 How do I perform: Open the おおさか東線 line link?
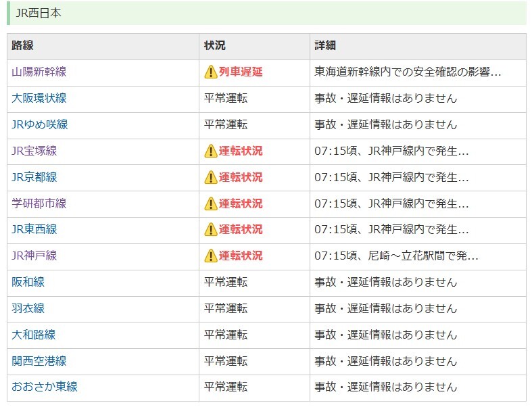pyautogui.click(x=45, y=387)
